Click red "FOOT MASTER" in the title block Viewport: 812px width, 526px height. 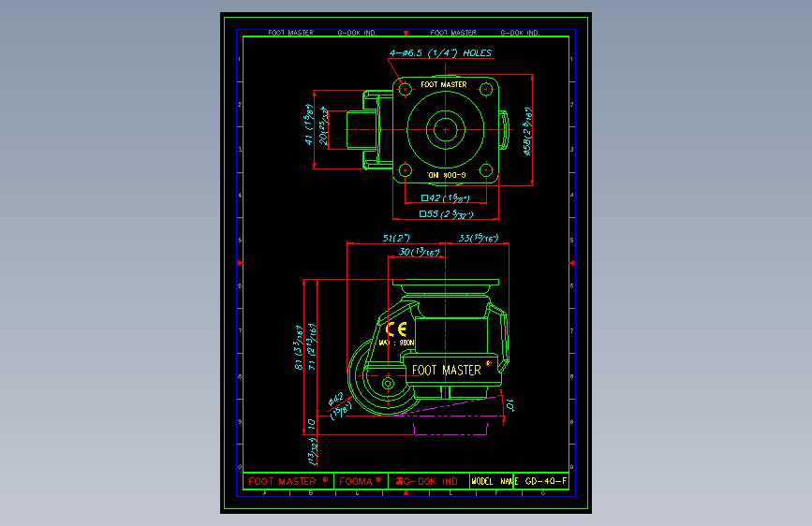(282, 481)
